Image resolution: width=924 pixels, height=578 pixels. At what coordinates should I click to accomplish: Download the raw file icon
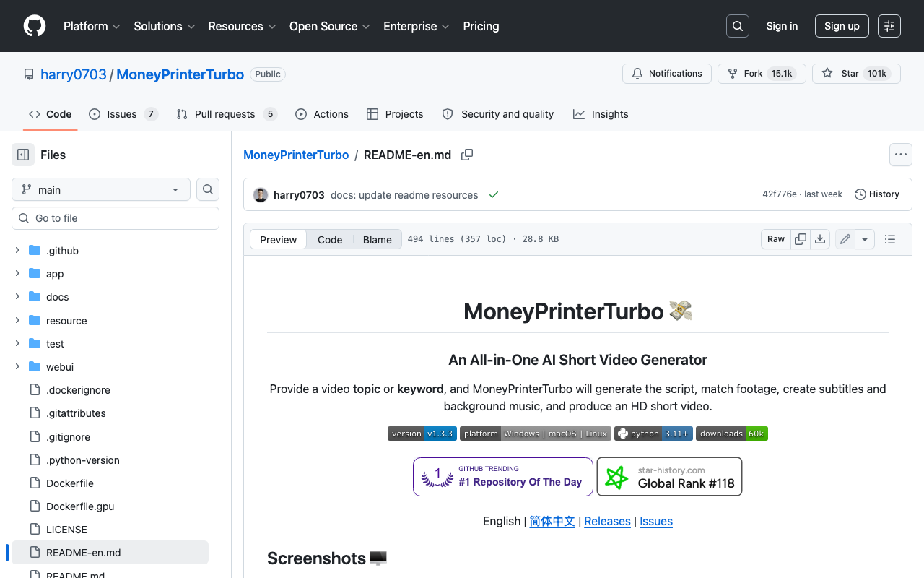click(x=820, y=239)
